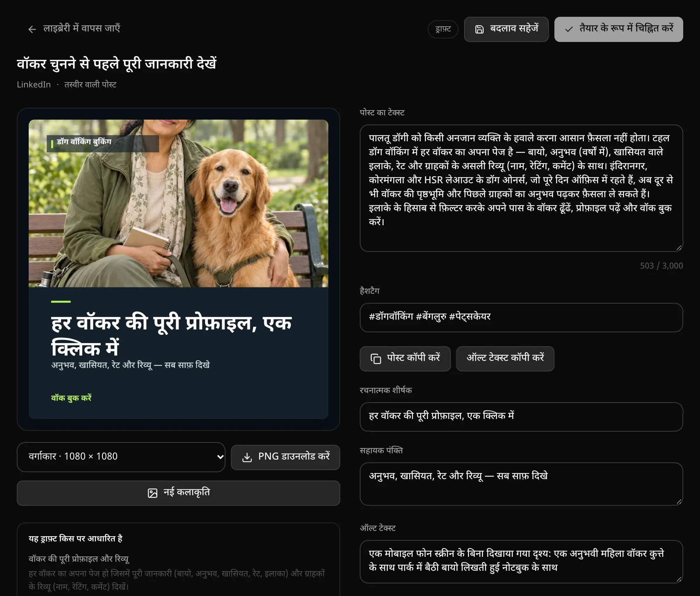Click the ऑल्ट टेक्स्ट कॉपी करें button
The height and width of the screenshot is (596, 700).
(505, 359)
